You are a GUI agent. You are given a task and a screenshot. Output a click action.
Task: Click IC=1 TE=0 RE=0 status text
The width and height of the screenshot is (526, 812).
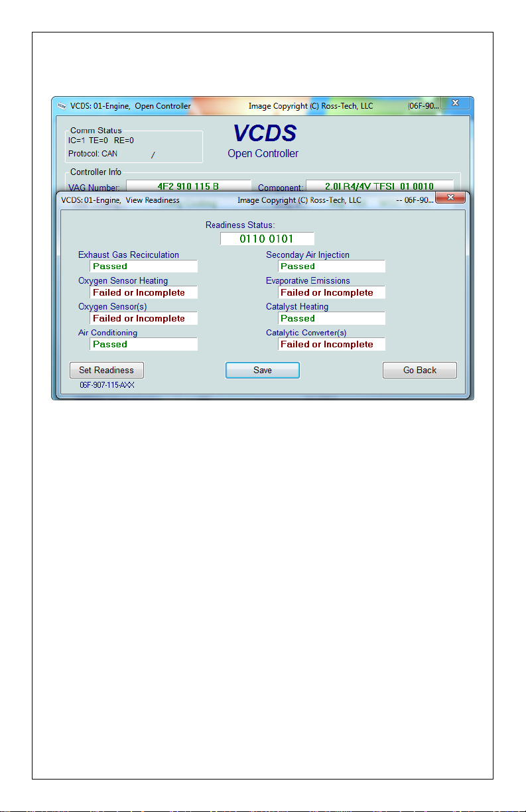click(x=101, y=141)
